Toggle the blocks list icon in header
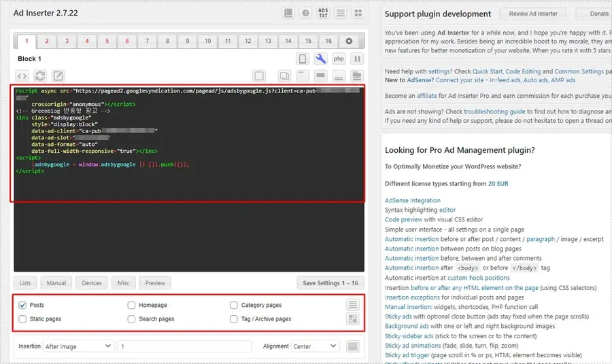Image resolution: width=612 pixels, height=364 pixels. [341, 13]
